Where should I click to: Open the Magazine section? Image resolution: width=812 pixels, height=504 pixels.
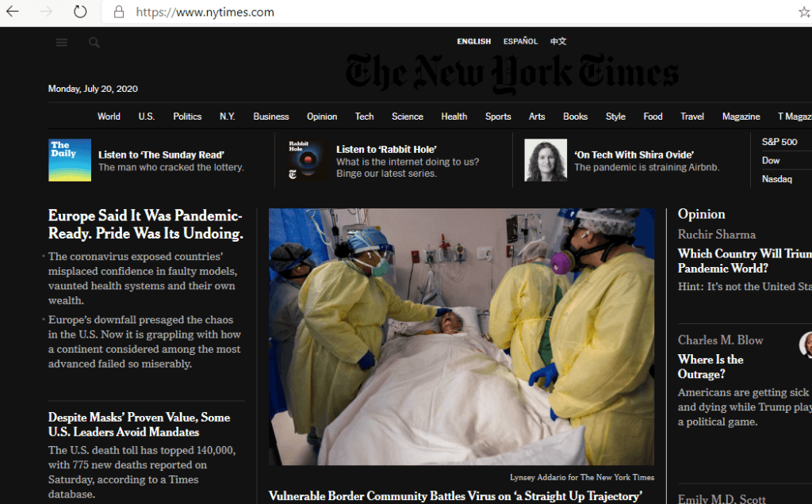[741, 116]
